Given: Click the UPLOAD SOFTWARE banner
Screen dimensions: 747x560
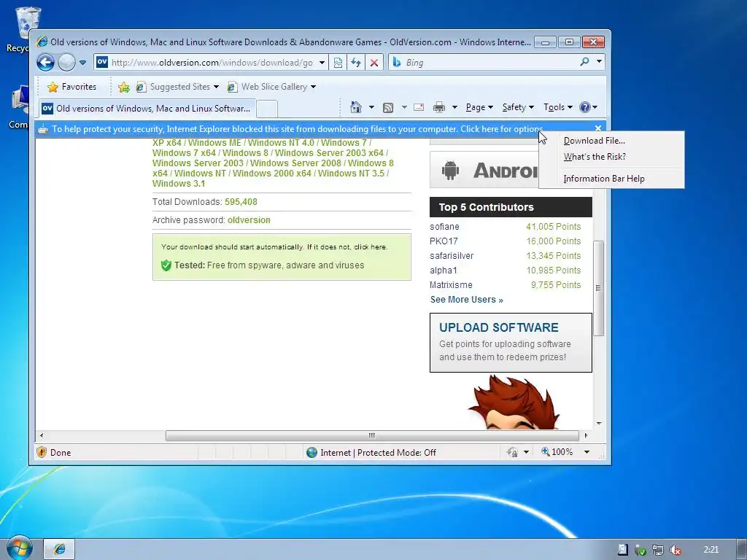Looking at the screenshot, I should (x=511, y=343).
